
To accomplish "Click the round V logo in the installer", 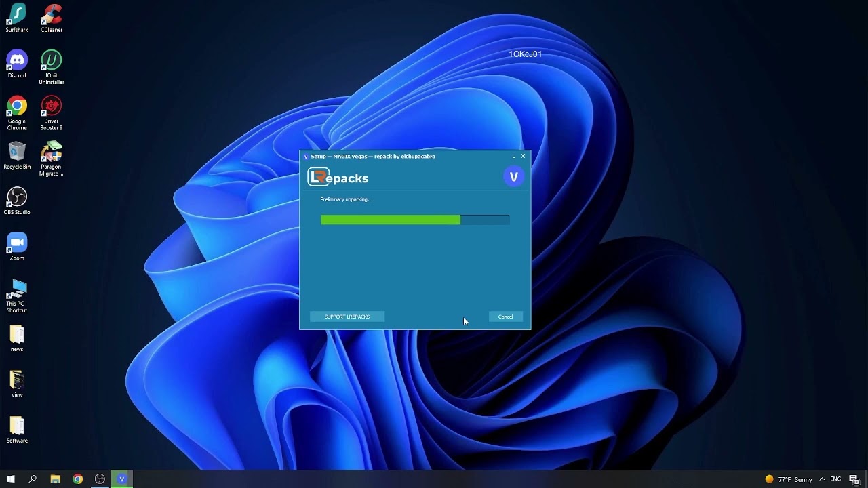I will pyautogui.click(x=514, y=177).
